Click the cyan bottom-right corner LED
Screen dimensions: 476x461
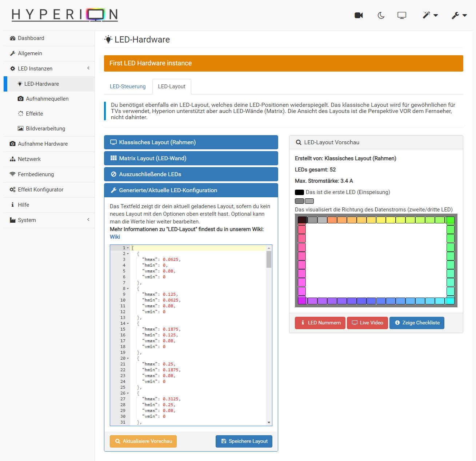(x=450, y=301)
